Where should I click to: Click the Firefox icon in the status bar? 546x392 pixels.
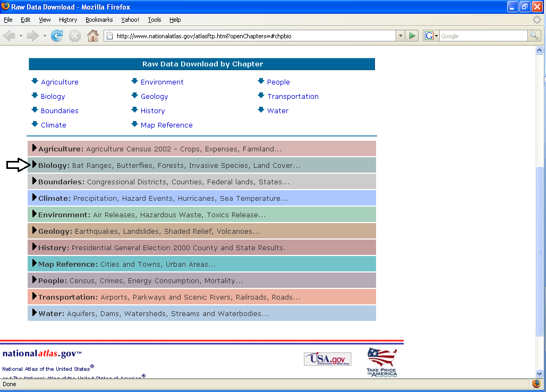click(536, 384)
